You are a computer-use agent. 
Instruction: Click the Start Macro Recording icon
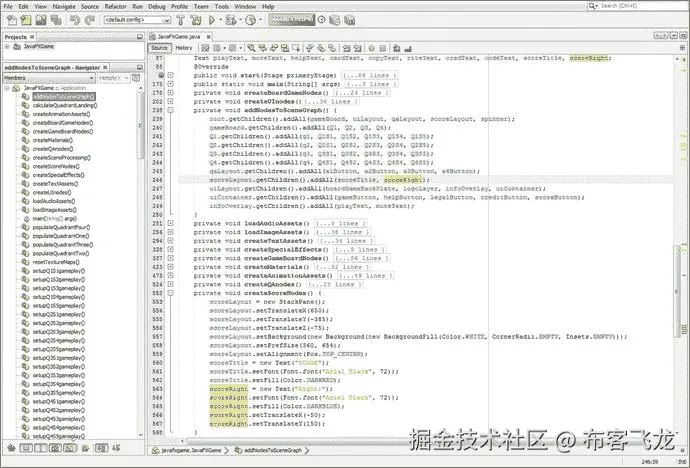pyautogui.click(x=371, y=48)
